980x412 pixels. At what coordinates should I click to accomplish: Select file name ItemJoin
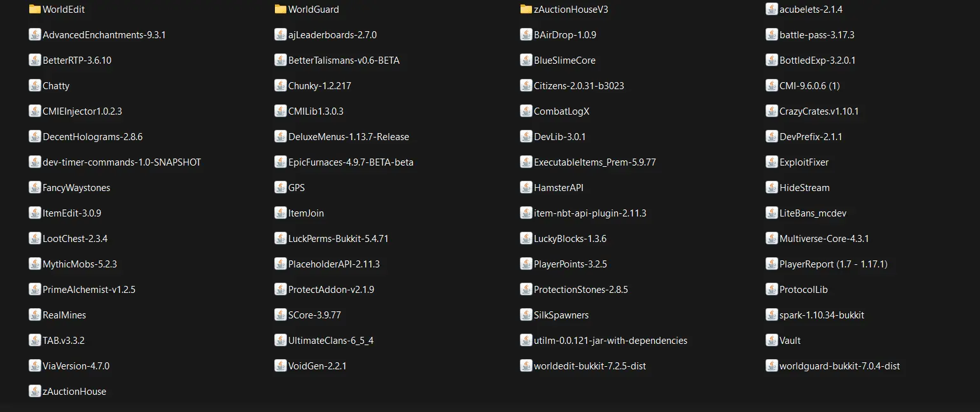(306, 213)
